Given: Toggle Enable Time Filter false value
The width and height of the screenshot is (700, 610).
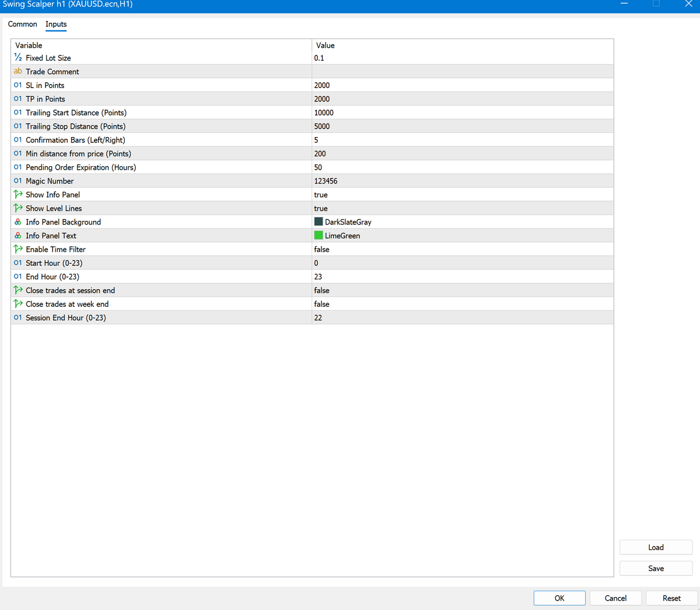Looking at the screenshot, I should 321,249.
